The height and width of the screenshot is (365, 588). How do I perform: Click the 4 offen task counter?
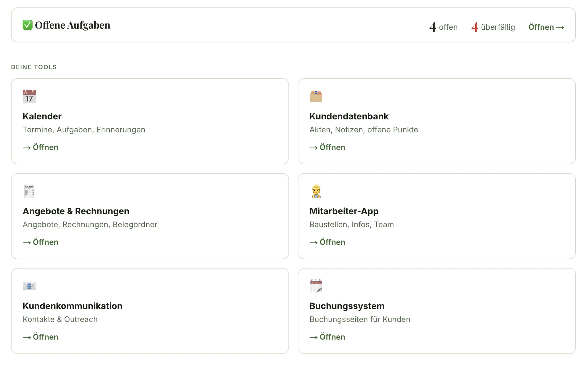coord(443,27)
